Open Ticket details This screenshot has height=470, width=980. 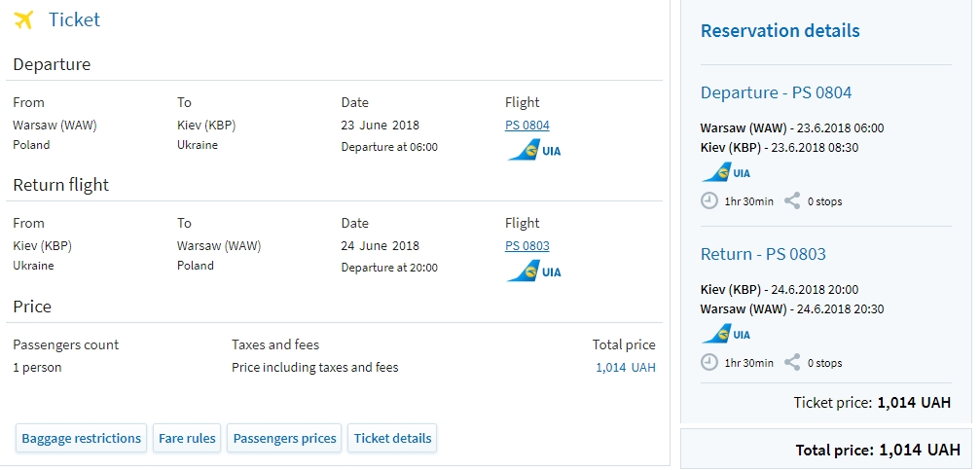(392, 438)
